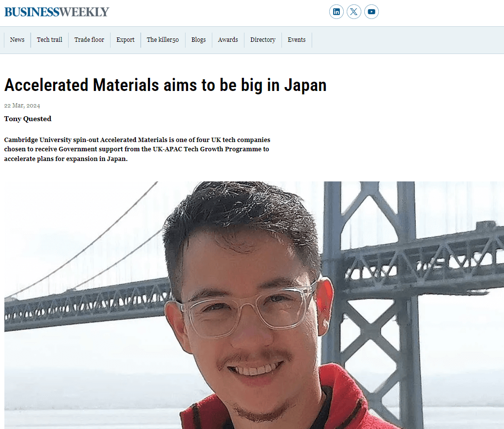Open the Awards section
Screen dimensions: 504x429
pos(228,40)
